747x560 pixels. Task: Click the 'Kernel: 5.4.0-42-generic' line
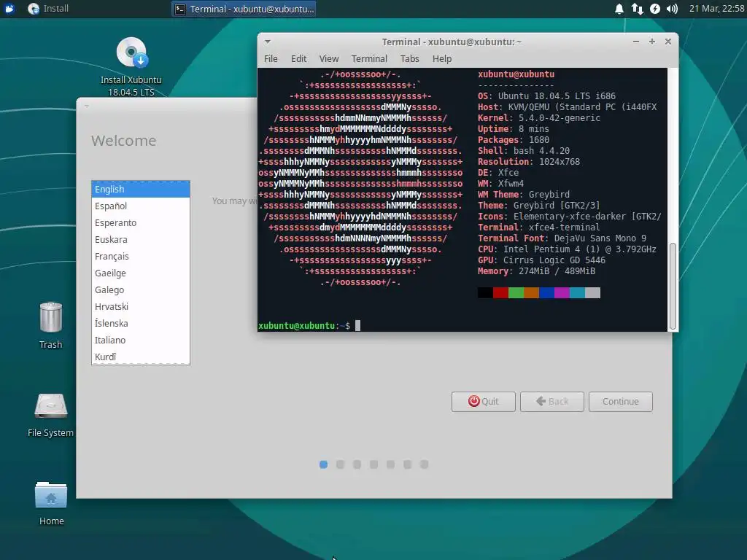pos(539,117)
